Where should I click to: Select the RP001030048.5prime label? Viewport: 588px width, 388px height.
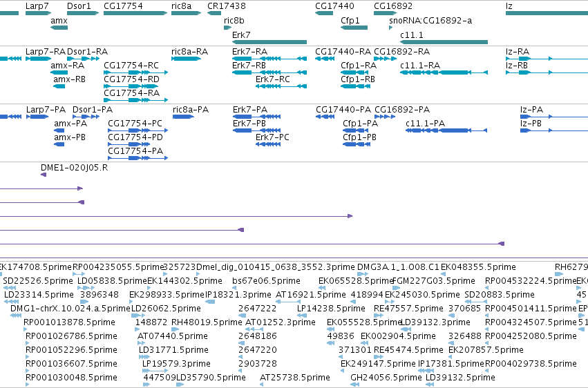[72, 378]
